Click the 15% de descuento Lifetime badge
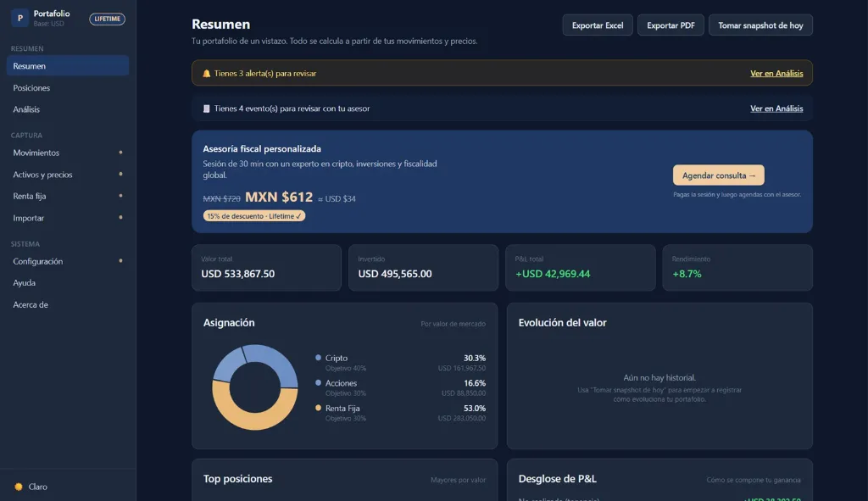 [254, 216]
